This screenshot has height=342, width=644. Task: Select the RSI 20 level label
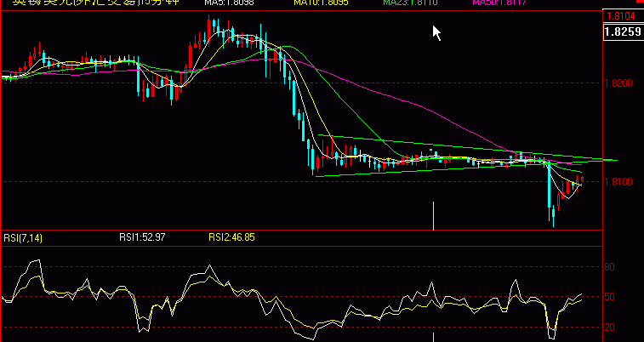tap(610, 328)
